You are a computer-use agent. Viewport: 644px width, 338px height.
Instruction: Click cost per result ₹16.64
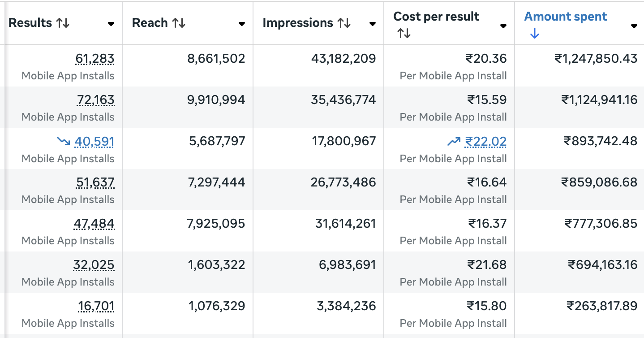[487, 182]
